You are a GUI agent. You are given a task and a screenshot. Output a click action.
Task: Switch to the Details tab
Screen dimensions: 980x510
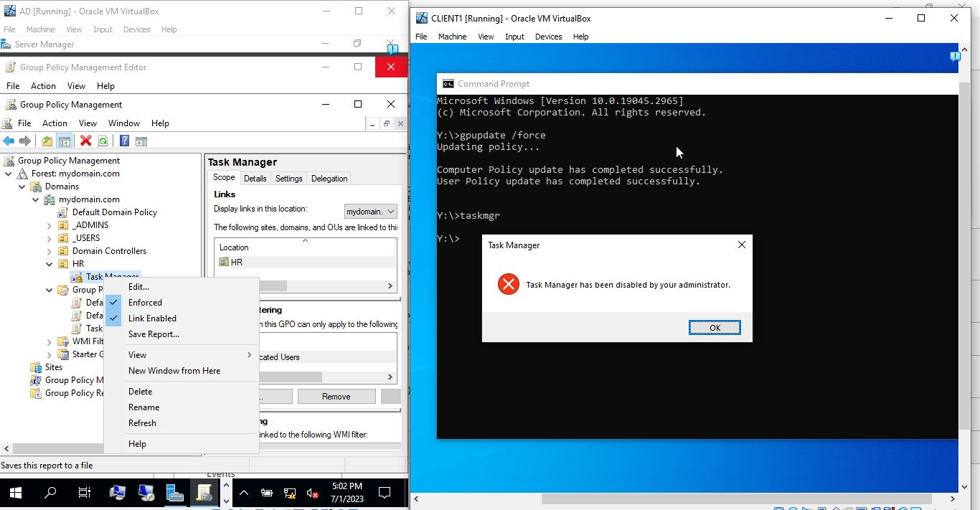(255, 179)
